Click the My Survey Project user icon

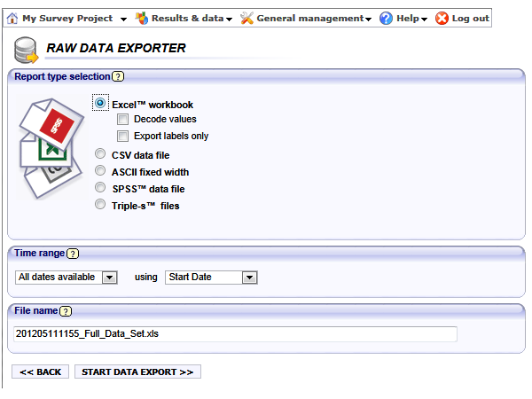coord(12,18)
